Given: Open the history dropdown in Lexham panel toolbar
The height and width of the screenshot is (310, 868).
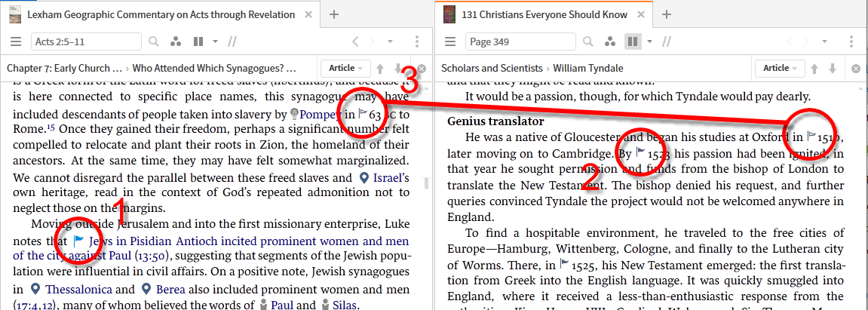Looking at the screenshot, I should click(x=391, y=41).
